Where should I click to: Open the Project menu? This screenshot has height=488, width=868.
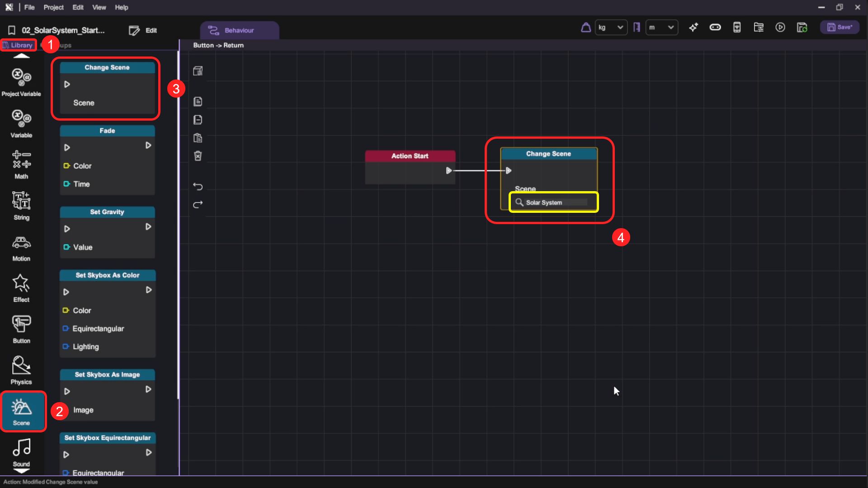point(53,7)
